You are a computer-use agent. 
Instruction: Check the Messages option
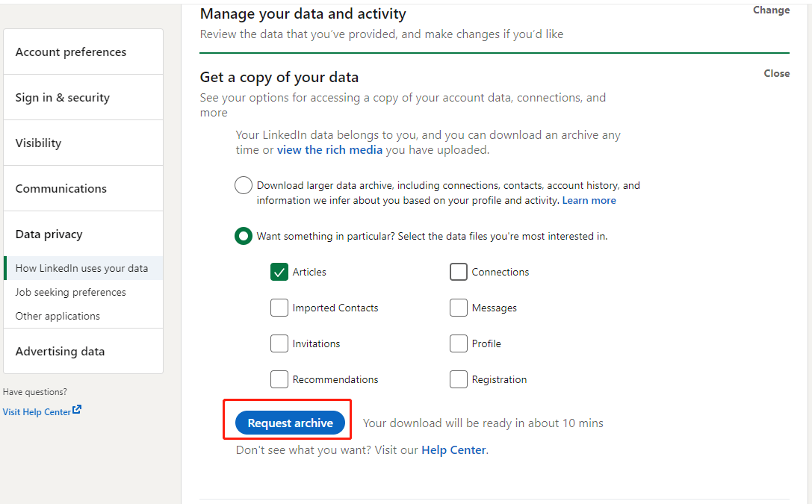coord(458,308)
